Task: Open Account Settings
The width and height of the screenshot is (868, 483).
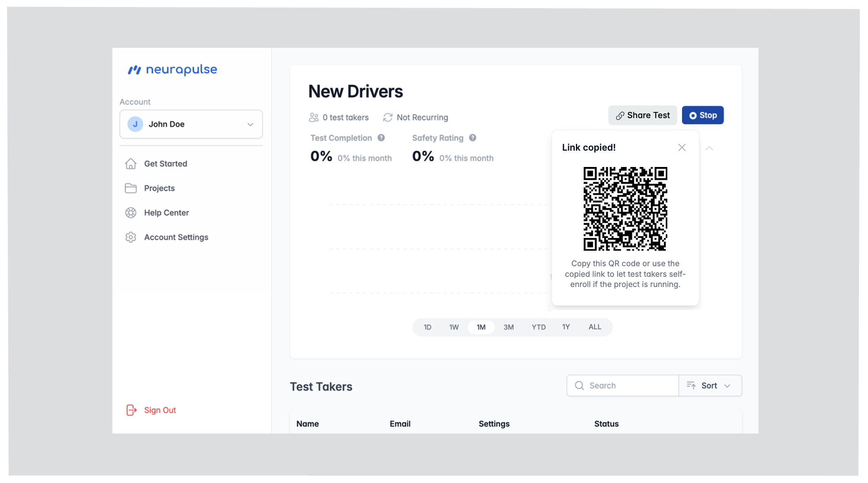Action: point(176,237)
